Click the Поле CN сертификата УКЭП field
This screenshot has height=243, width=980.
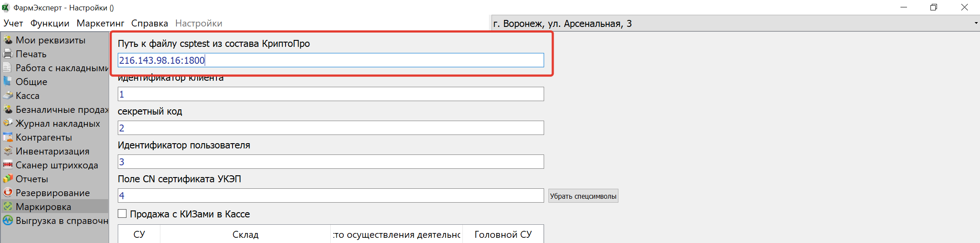(330, 196)
